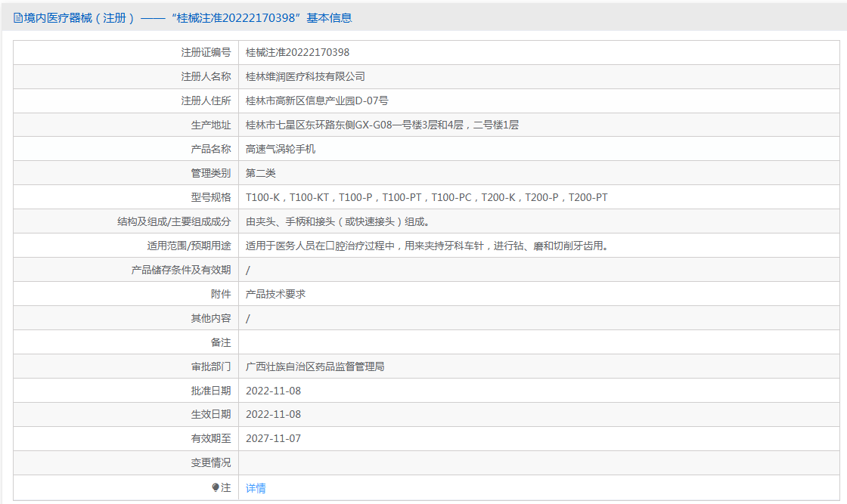The image size is (847, 504).
Task: Select the model list starting T100-K
Action: coord(427,197)
